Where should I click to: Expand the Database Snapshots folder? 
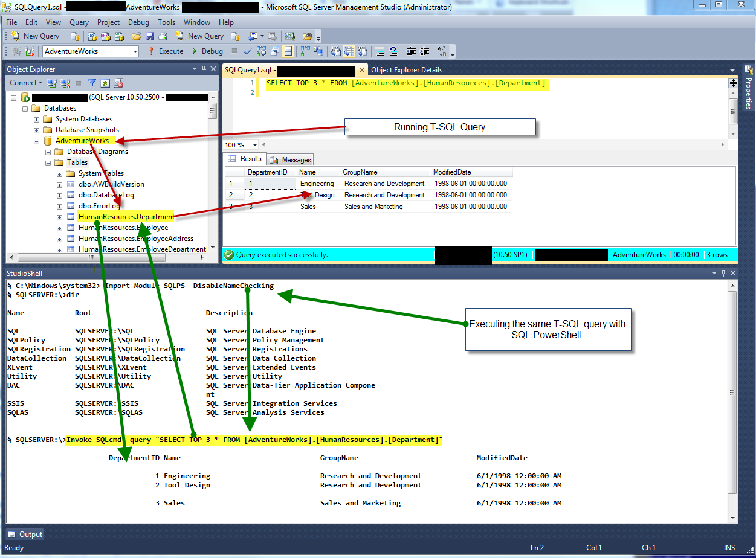(x=37, y=130)
